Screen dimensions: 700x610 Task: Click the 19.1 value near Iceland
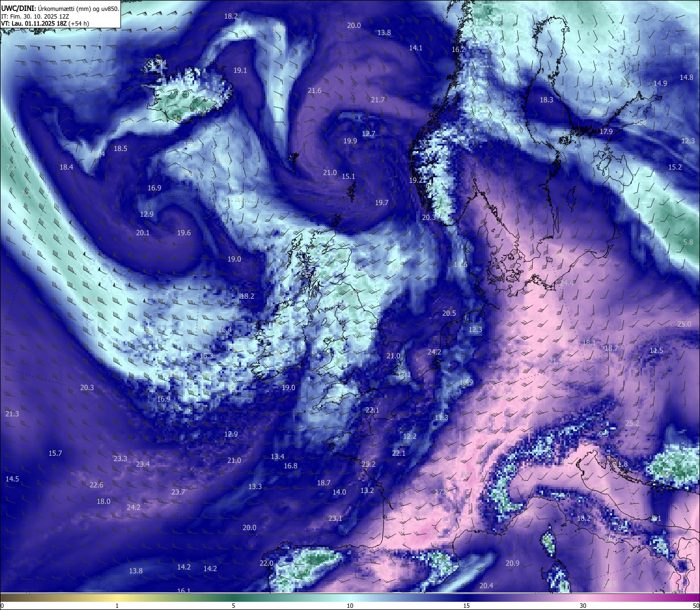[240, 71]
